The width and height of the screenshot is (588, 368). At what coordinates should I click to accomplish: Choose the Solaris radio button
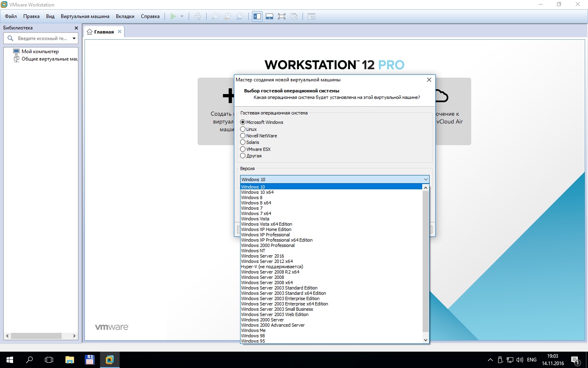[x=243, y=142]
